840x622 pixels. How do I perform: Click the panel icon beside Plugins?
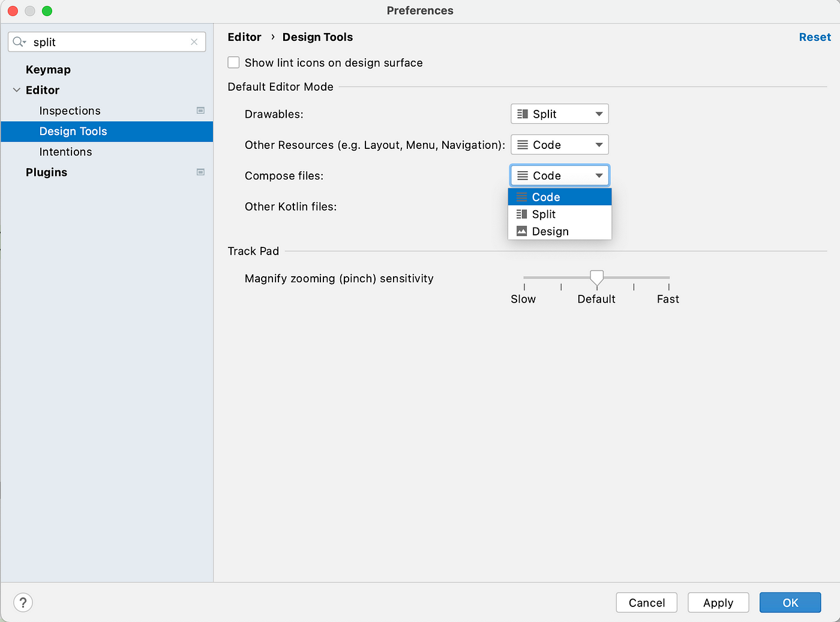click(200, 172)
